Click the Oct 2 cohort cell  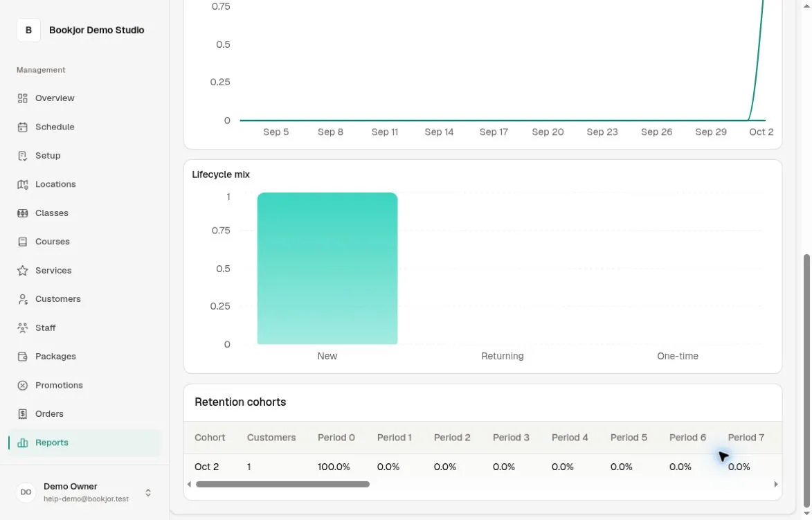click(206, 467)
